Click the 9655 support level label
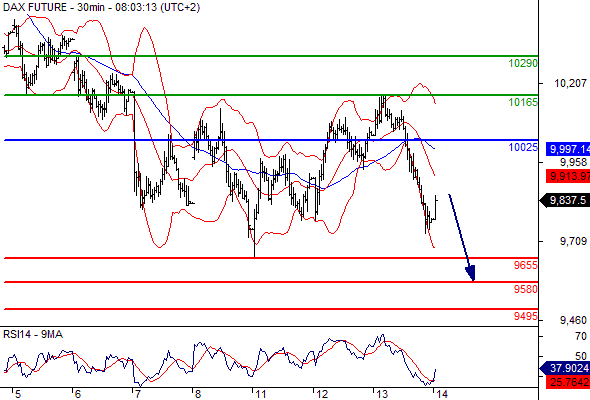The height and width of the screenshot is (400, 590). click(525, 265)
